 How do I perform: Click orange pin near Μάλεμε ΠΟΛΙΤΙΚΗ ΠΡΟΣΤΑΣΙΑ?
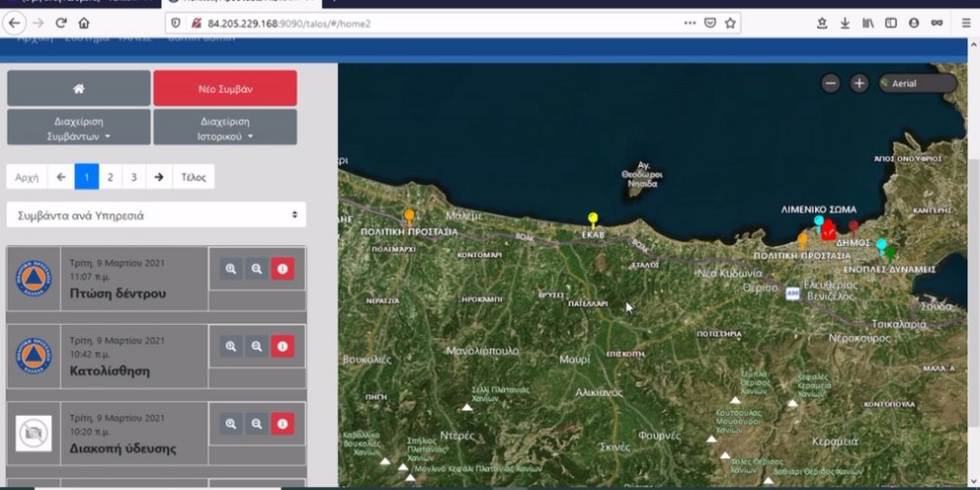409,216
